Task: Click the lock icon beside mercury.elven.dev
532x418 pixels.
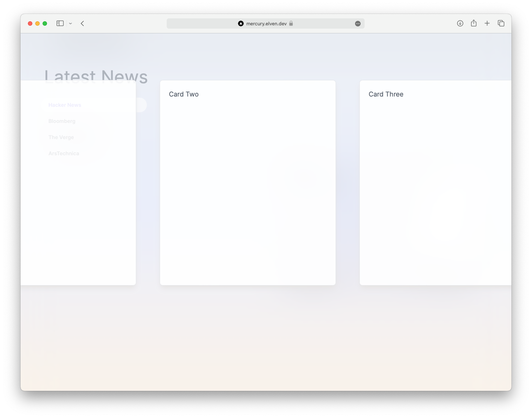Action: point(291,23)
